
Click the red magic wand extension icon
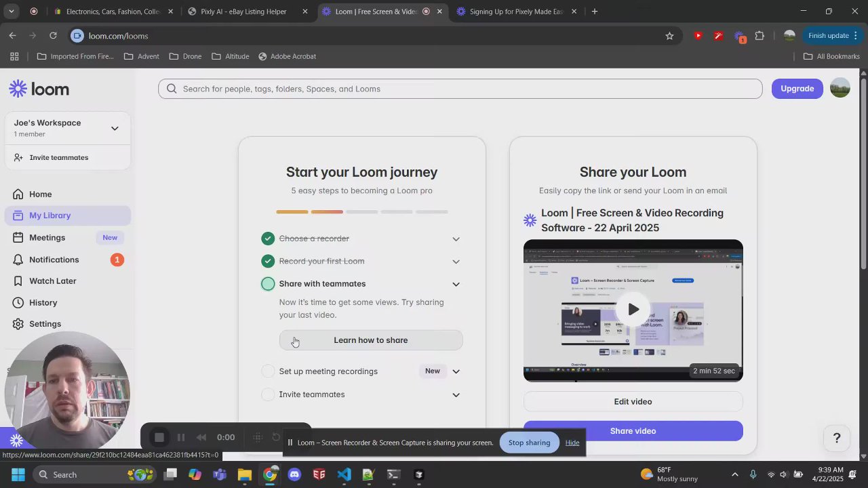pyautogui.click(x=718, y=36)
